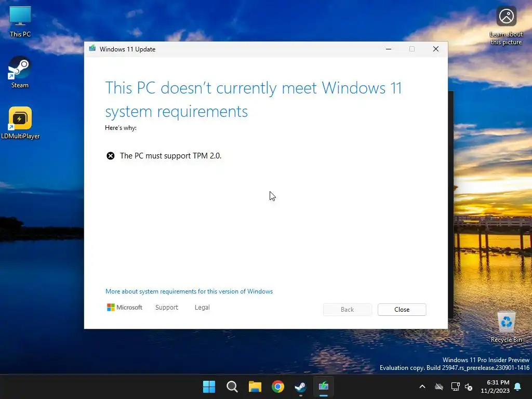This screenshot has height=399, width=532.
Task: Open the notification bell
Action: tap(518, 387)
